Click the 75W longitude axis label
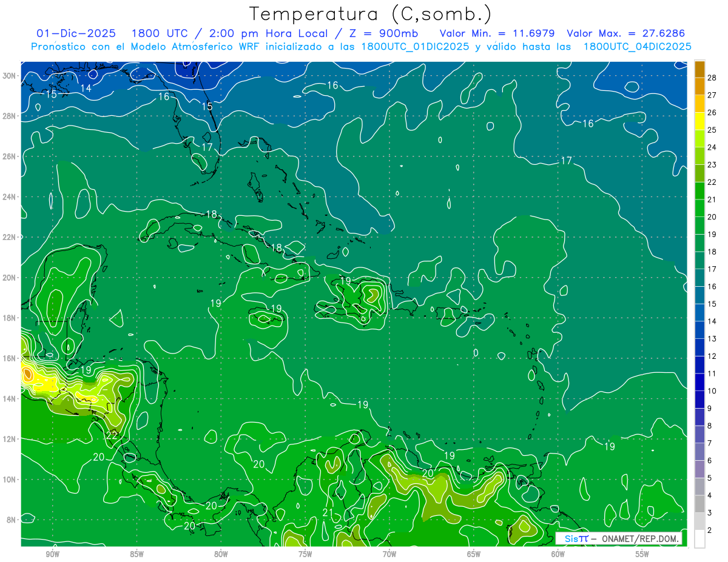728x562 pixels. (305, 554)
